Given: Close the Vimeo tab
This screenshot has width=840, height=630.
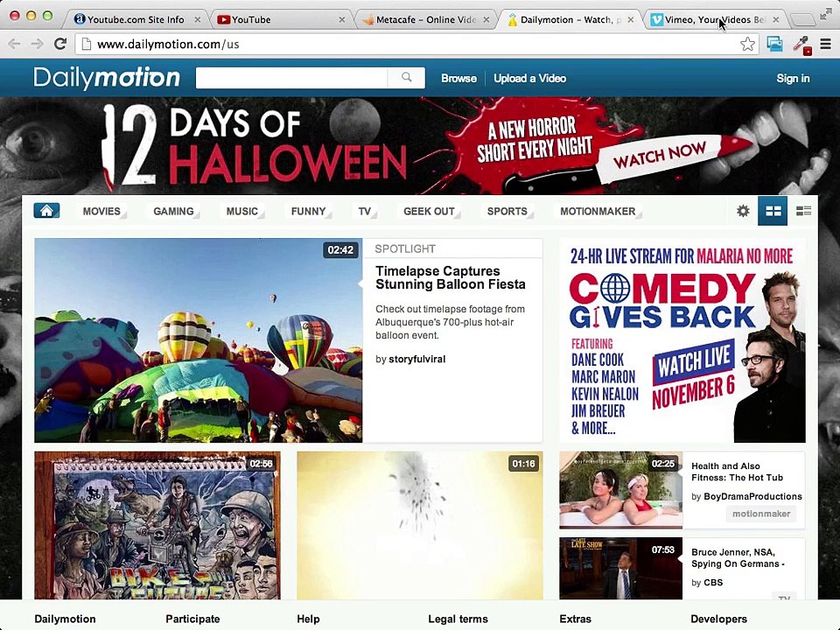Looking at the screenshot, I should pos(776,20).
